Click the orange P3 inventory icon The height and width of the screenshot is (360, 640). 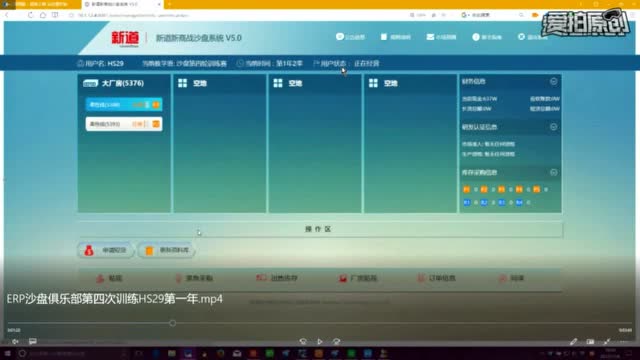coord(502,189)
